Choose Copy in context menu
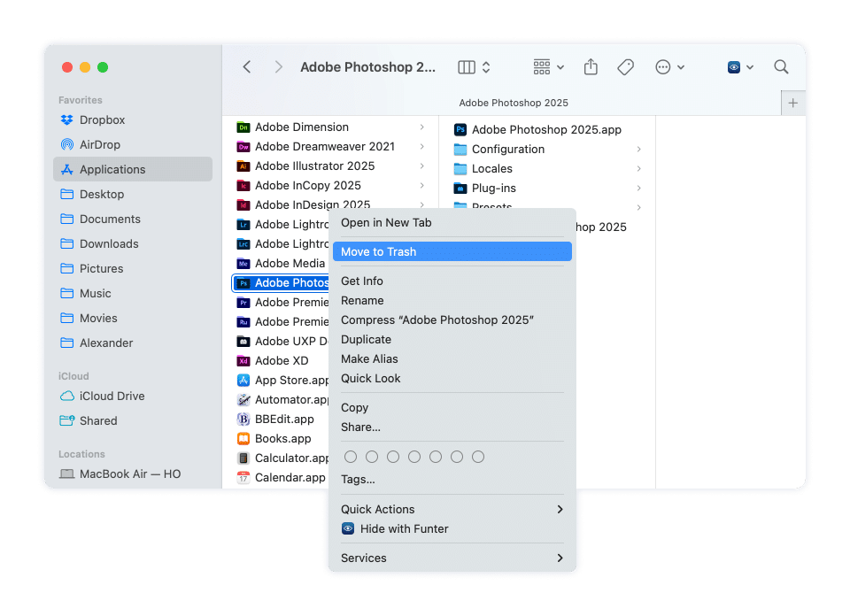 pyautogui.click(x=452, y=407)
